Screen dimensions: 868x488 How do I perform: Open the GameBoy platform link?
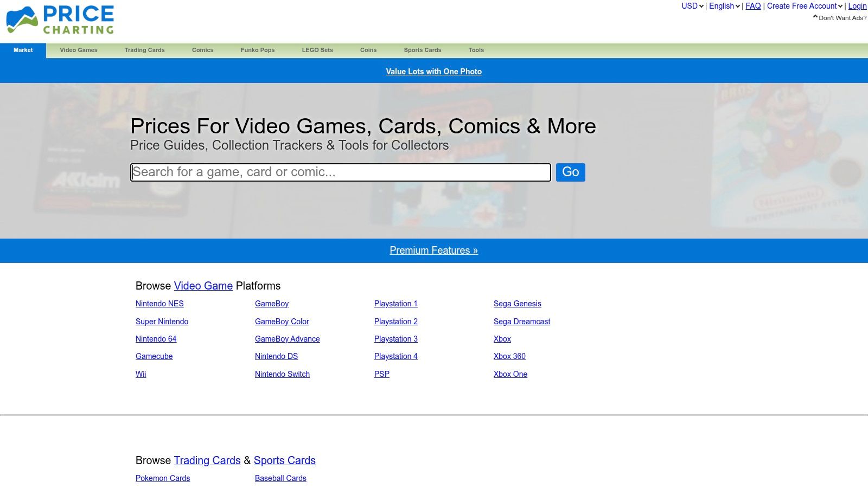[x=272, y=304]
